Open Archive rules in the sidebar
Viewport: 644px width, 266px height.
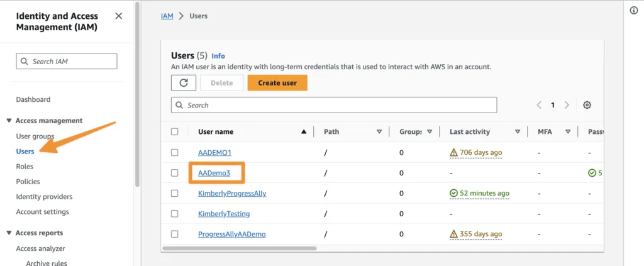point(47,263)
